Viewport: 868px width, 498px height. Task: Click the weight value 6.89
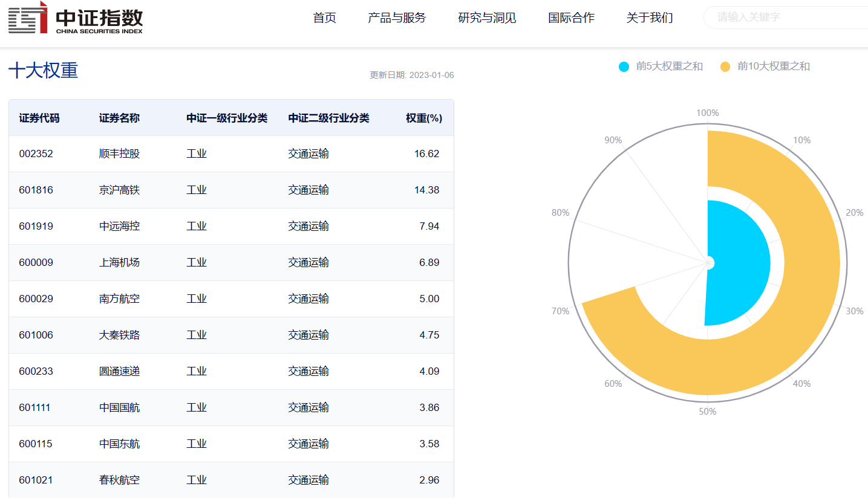click(429, 262)
